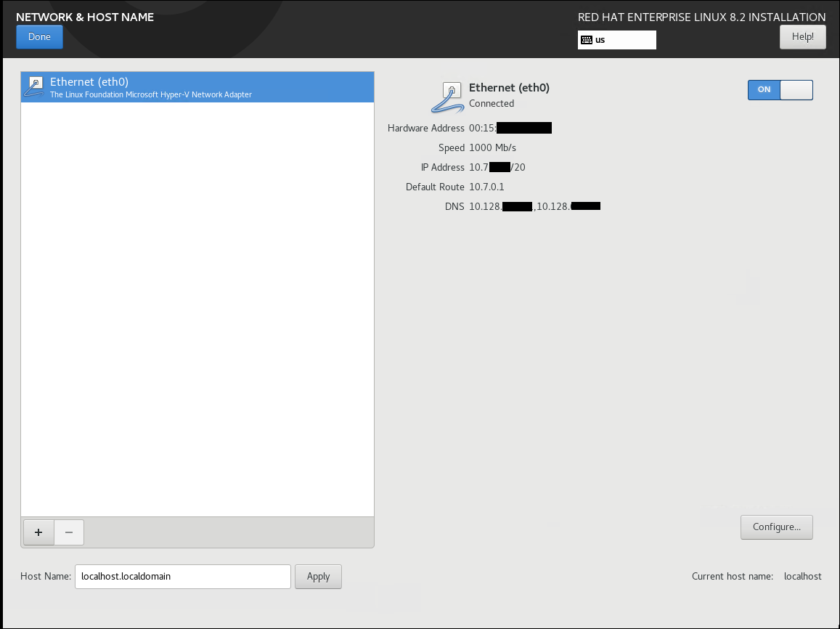
Task: Open Configure... for eth0
Action: [776, 527]
